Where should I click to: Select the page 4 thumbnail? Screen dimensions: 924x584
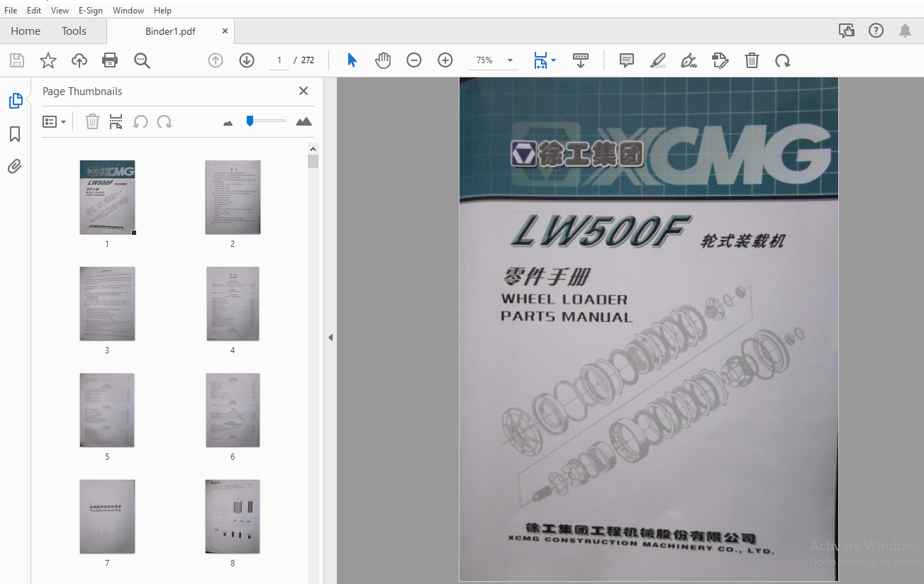(x=233, y=304)
